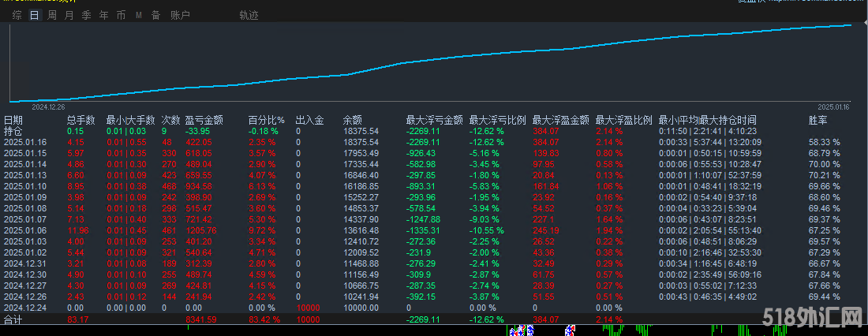
Task: Click the M tab
Action: pos(139,15)
